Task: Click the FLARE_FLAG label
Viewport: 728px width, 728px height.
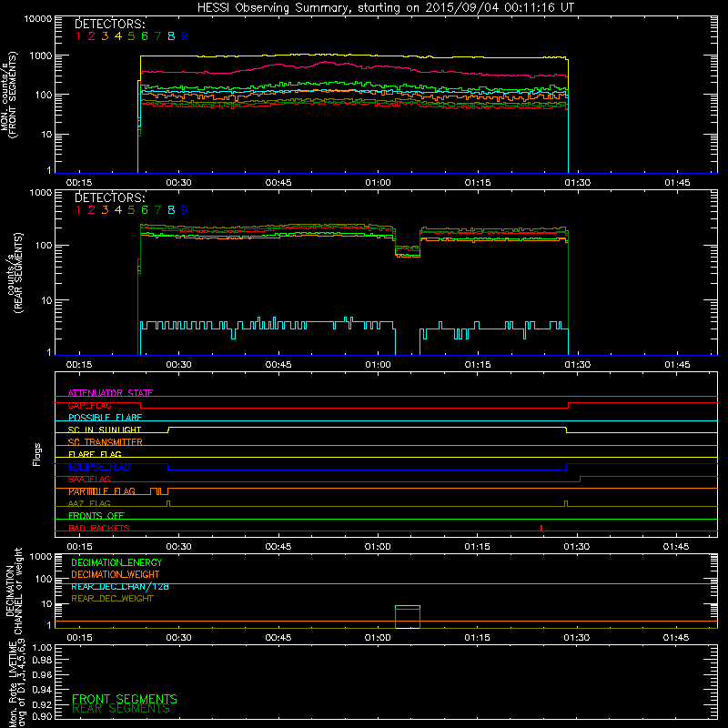Action: coord(95,454)
